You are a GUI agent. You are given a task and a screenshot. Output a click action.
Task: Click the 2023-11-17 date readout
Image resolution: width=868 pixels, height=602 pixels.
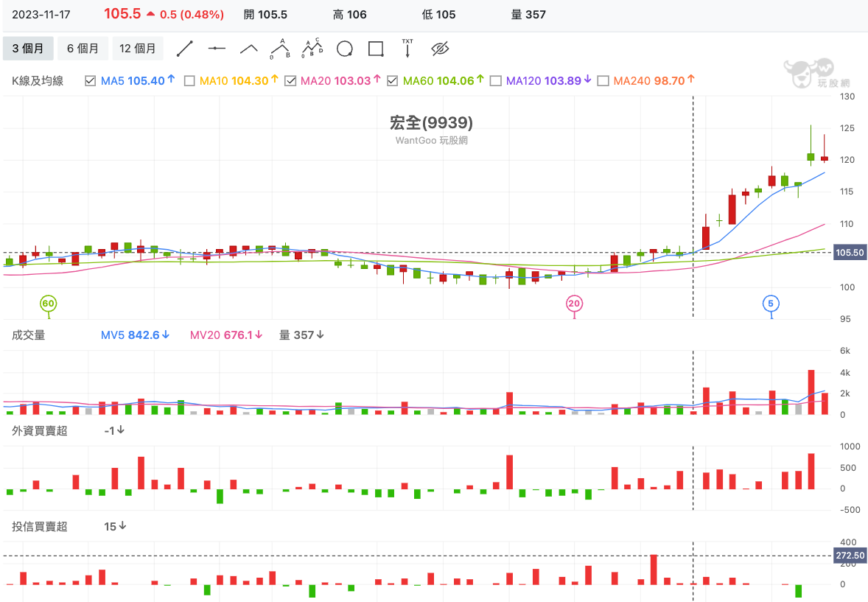41,15
